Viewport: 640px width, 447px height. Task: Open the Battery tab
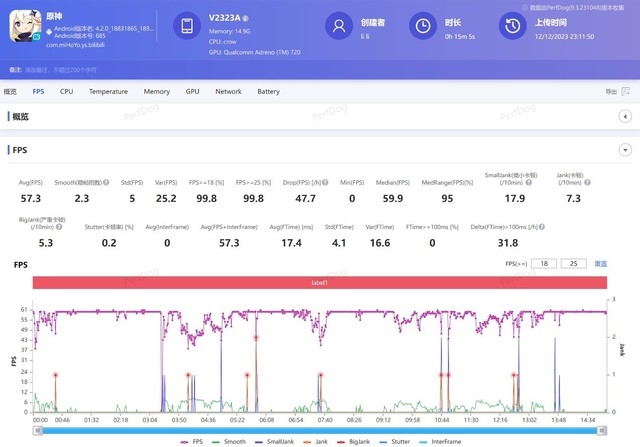click(x=268, y=91)
